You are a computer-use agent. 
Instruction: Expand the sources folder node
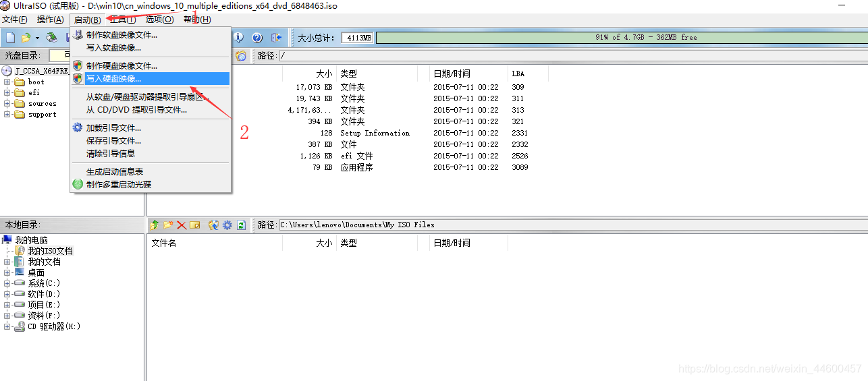coord(7,104)
